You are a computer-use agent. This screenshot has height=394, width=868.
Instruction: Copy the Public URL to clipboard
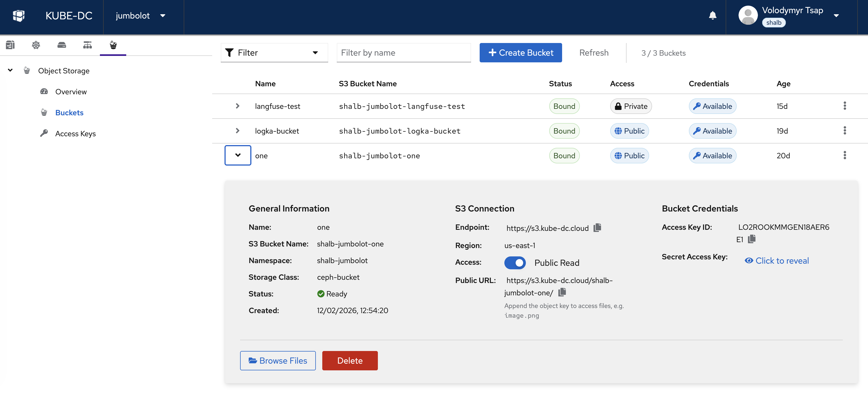pos(562,292)
